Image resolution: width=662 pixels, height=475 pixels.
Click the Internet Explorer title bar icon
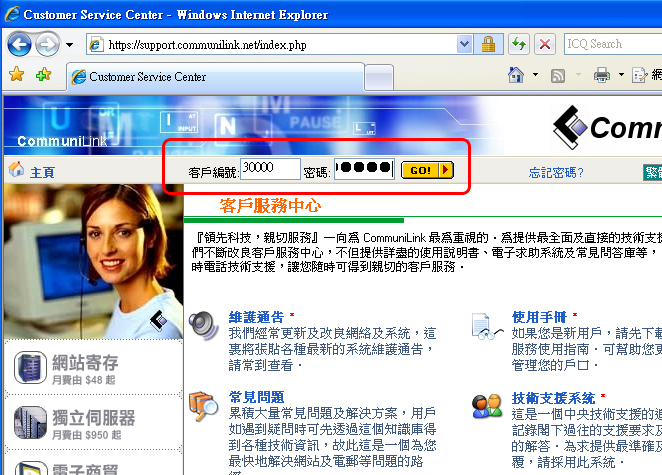pyautogui.click(x=13, y=14)
